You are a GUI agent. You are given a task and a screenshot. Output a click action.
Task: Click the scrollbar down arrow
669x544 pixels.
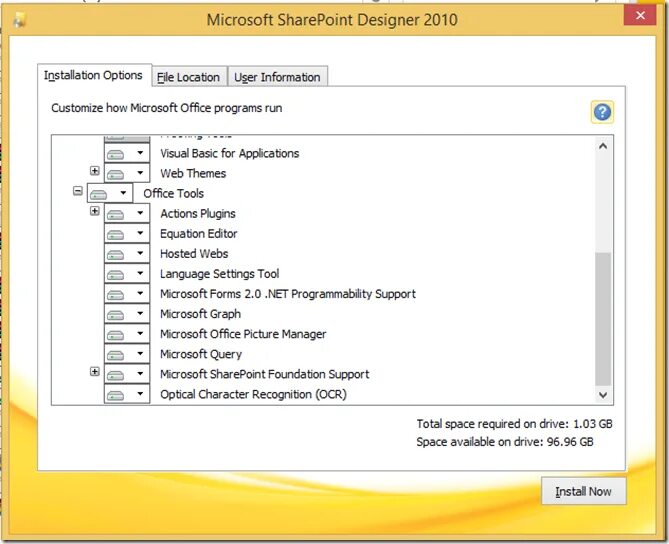[603, 395]
